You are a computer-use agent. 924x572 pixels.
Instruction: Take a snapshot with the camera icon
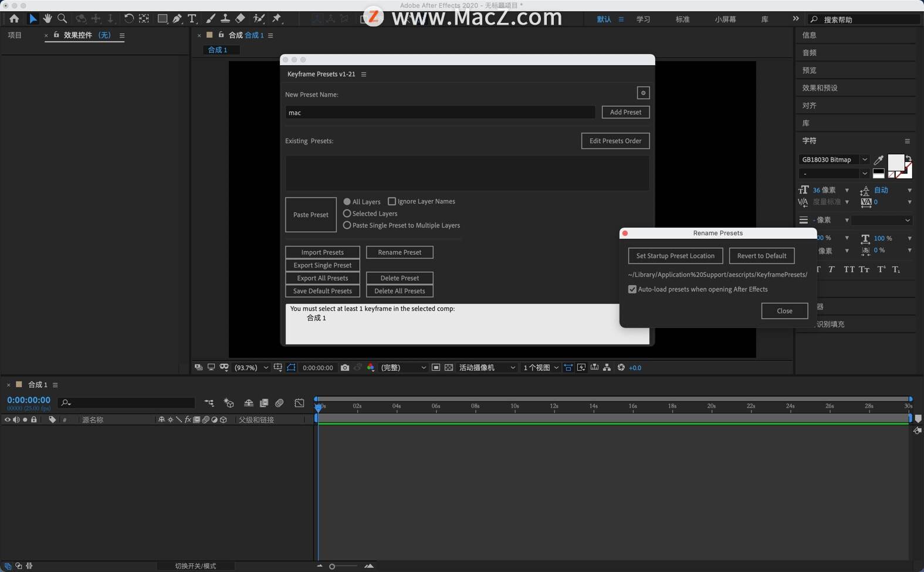tap(345, 368)
